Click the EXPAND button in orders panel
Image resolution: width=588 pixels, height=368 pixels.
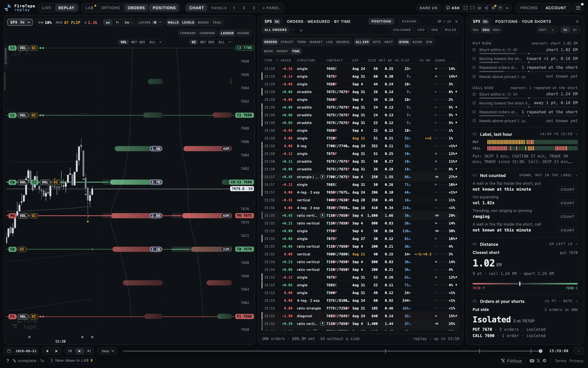tap(409, 21)
